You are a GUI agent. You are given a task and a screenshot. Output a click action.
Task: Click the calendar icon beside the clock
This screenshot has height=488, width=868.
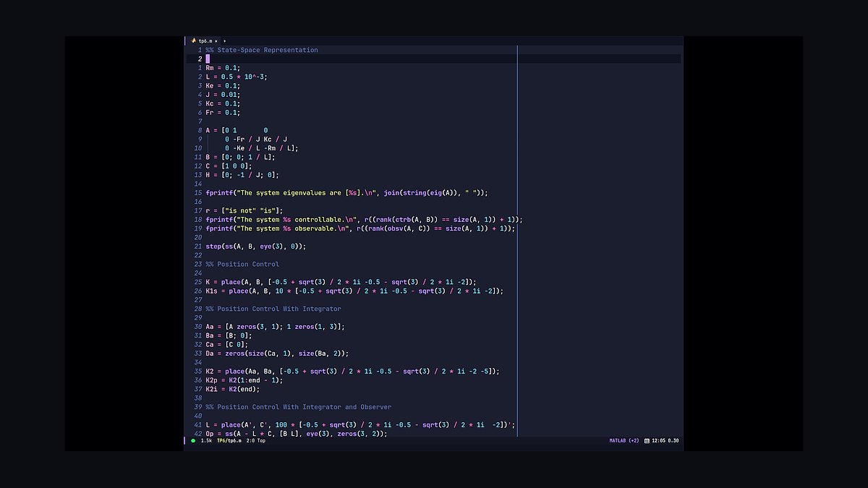[647, 440]
